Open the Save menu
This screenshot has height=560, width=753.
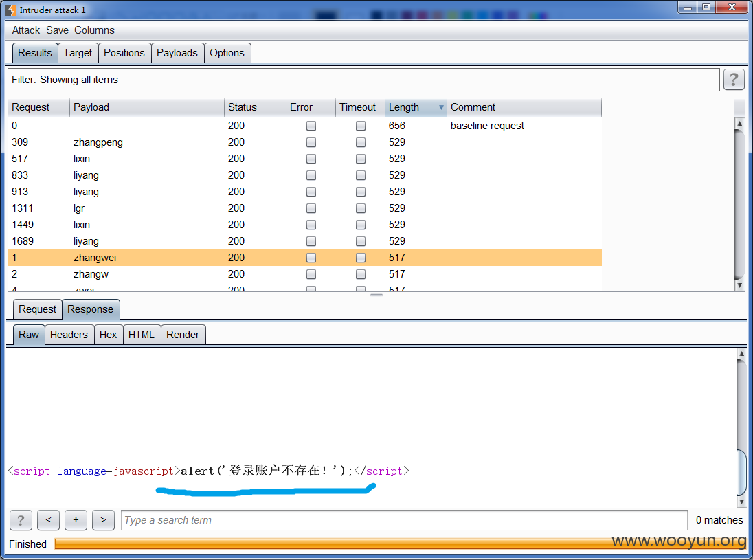coord(57,30)
